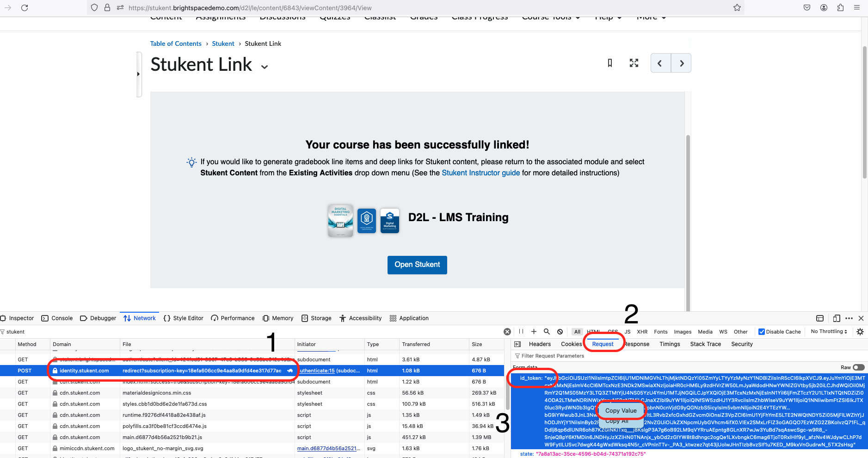Filter requests by WS type

(723, 332)
